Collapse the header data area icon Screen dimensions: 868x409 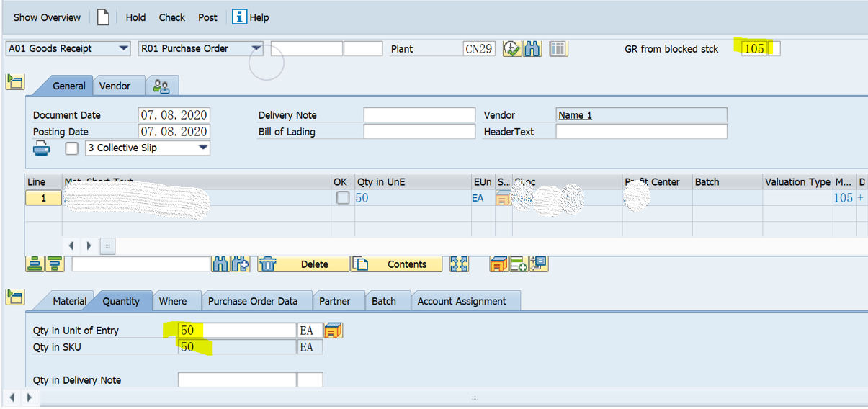(x=14, y=81)
